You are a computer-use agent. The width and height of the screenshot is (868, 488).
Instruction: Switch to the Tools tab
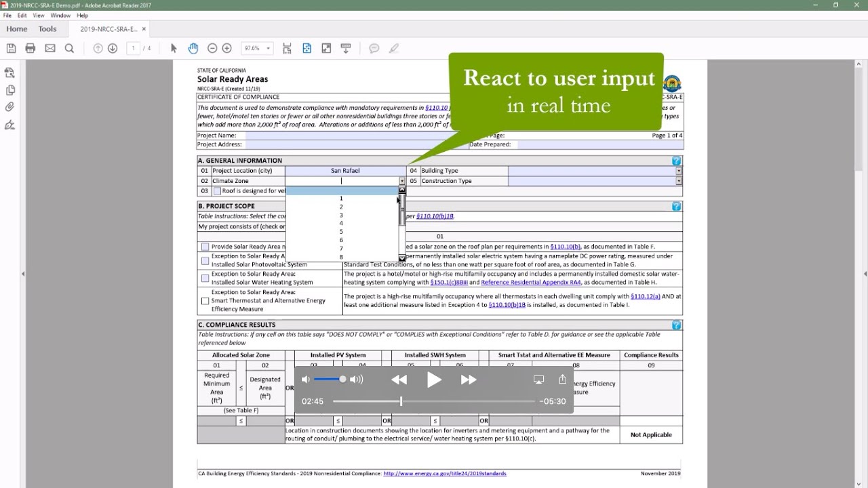click(47, 29)
